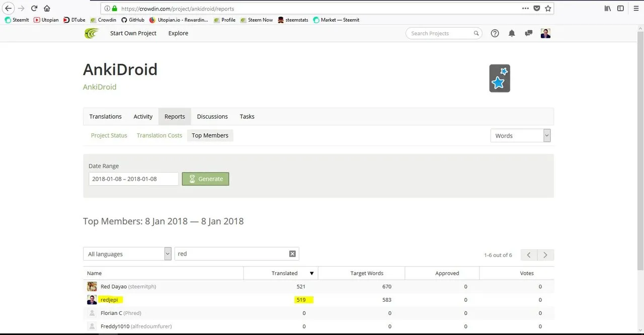
Task: Reload the page with refresh icon
Action: [34, 9]
